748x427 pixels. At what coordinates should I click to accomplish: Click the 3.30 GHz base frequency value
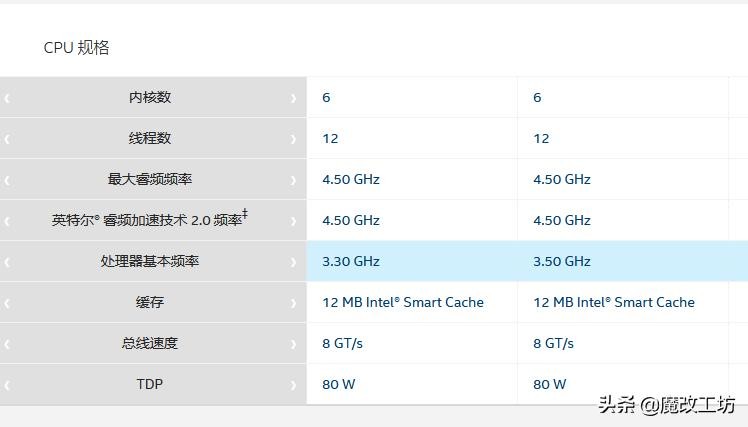pos(351,262)
